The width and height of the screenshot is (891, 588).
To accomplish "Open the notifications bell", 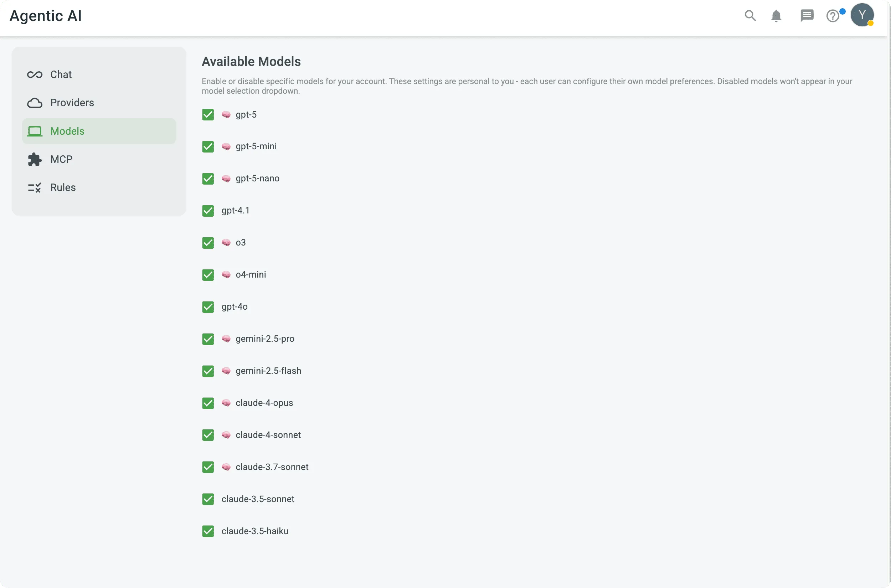I will [776, 16].
